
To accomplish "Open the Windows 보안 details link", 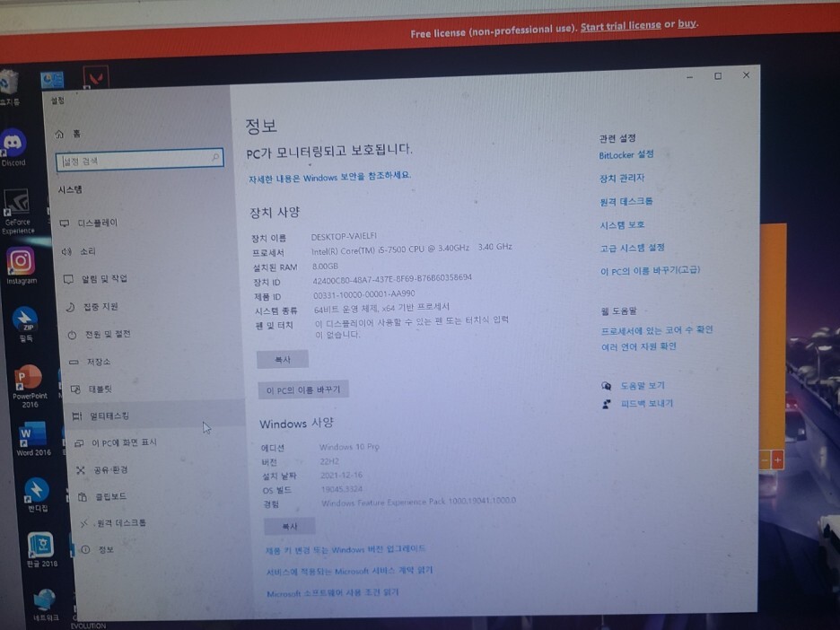I will pyautogui.click(x=329, y=177).
